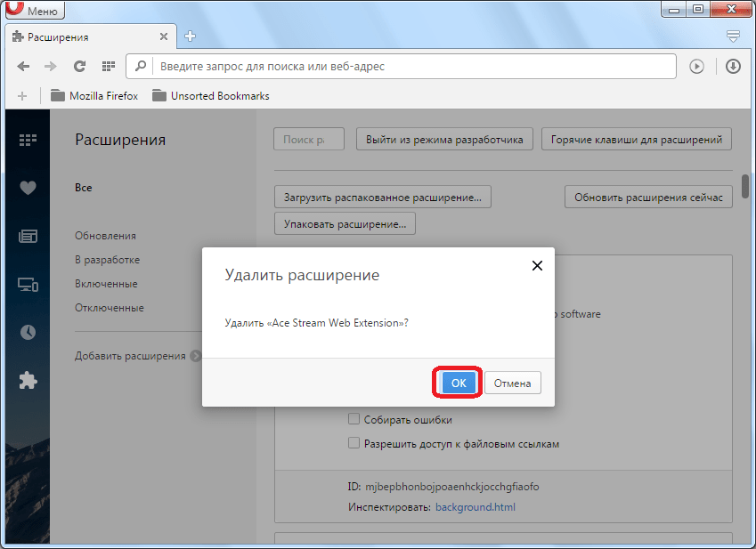
Task: Open the tab menu icon at top right
Action: click(733, 36)
